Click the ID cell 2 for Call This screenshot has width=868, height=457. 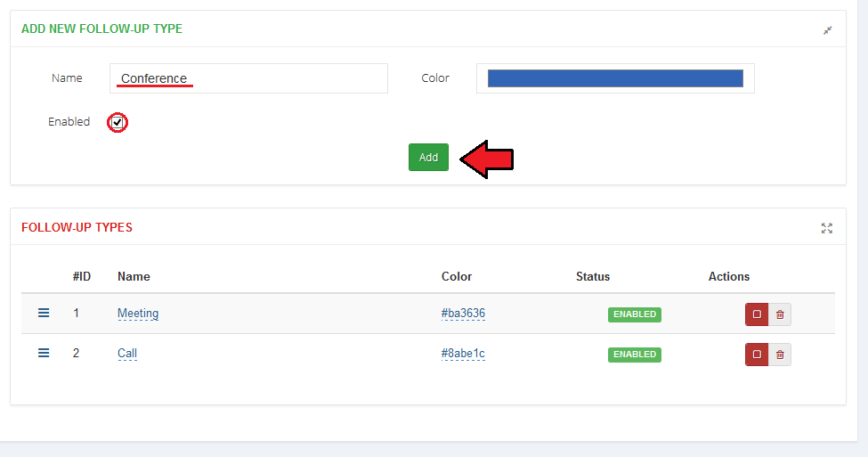(76, 353)
